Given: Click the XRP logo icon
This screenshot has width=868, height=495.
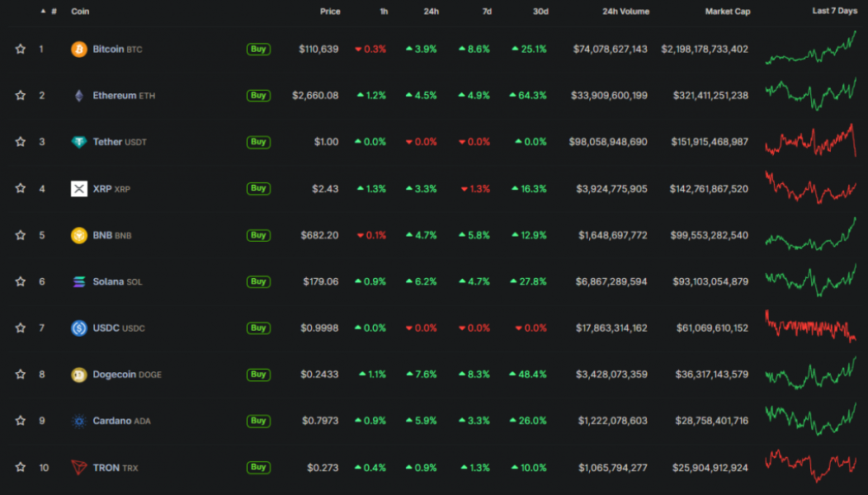Looking at the screenshot, I should point(78,189).
